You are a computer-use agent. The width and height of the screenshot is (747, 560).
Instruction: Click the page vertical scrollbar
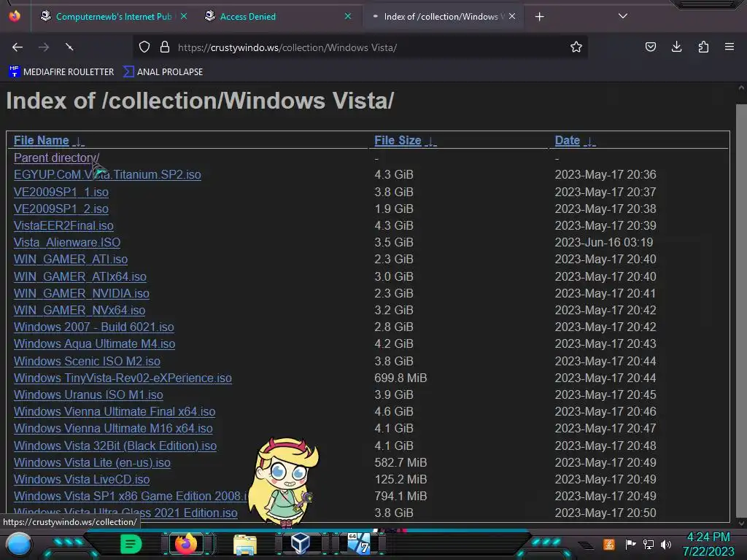coord(741,305)
